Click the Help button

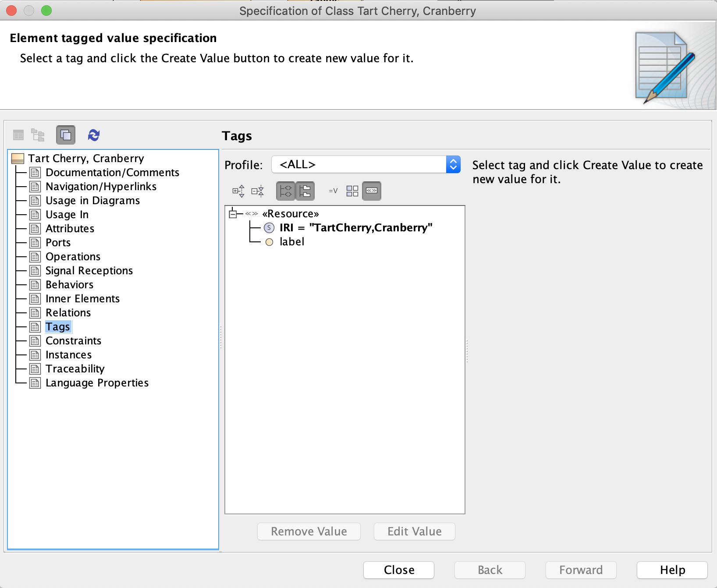pos(672,570)
